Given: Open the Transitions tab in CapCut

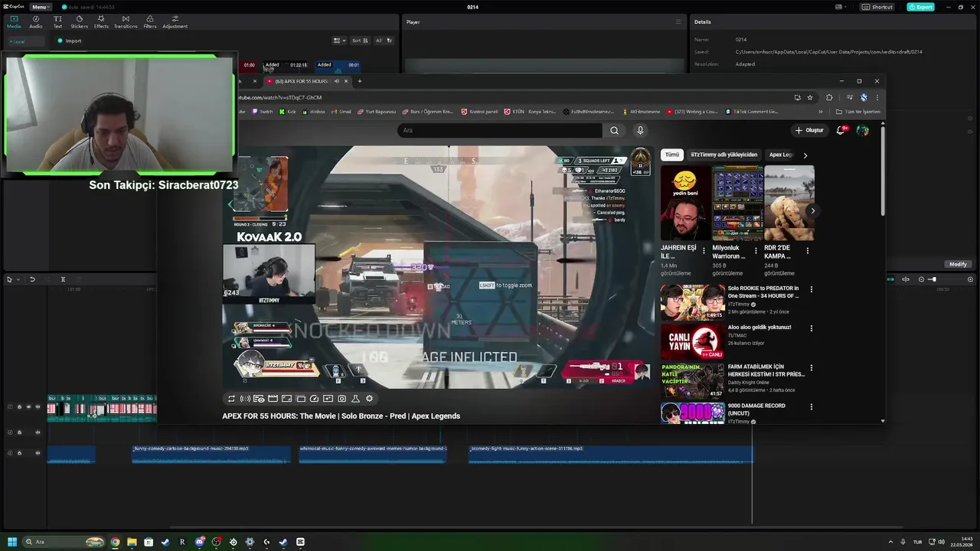Looking at the screenshot, I should (126, 21).
